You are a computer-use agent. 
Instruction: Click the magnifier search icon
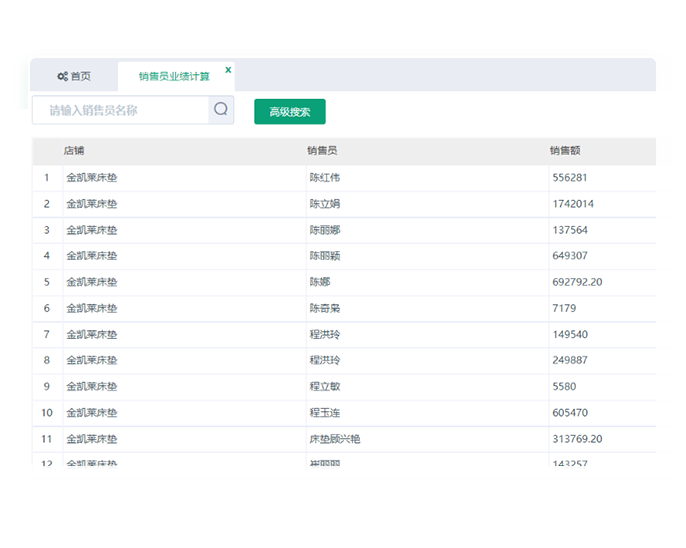(221, 110)
